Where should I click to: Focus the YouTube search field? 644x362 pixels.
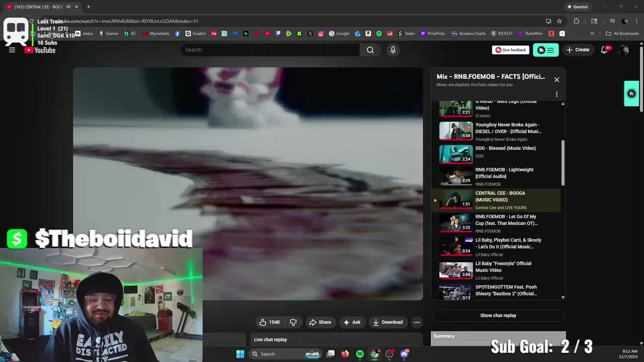270,50
